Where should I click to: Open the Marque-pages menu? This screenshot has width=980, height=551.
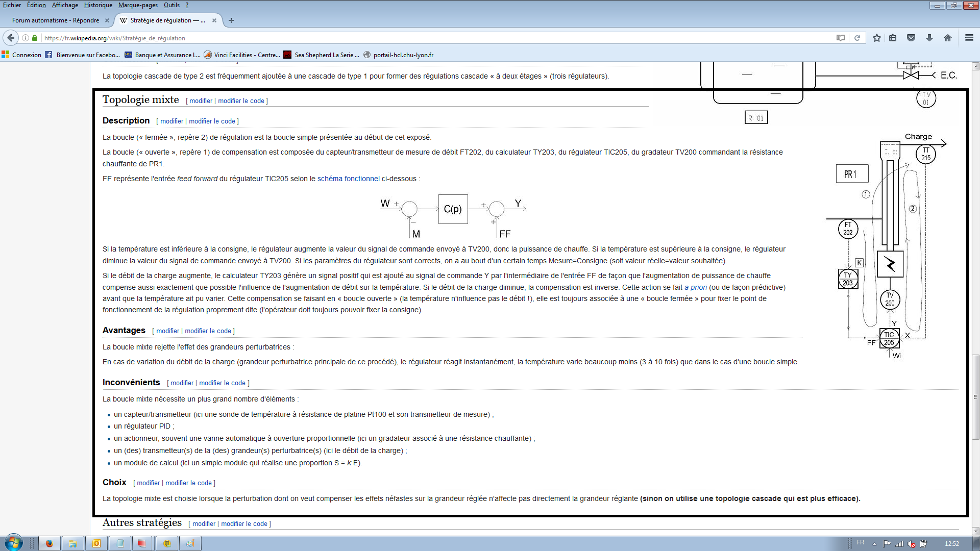click(x=138, y=5)
